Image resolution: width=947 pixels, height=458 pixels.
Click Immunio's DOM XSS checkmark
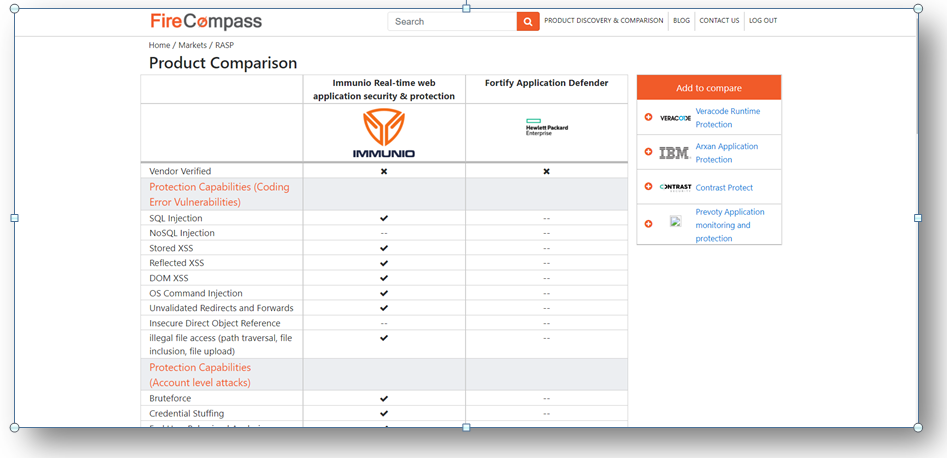pyautogui.click(x=384, y=278)
